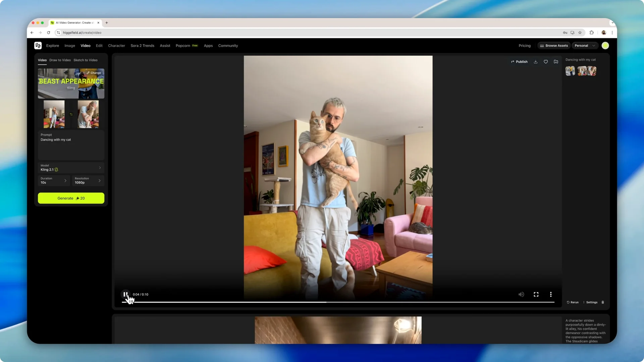Mute the video audio
Viewport: 644px width, 362px height.
521,294
